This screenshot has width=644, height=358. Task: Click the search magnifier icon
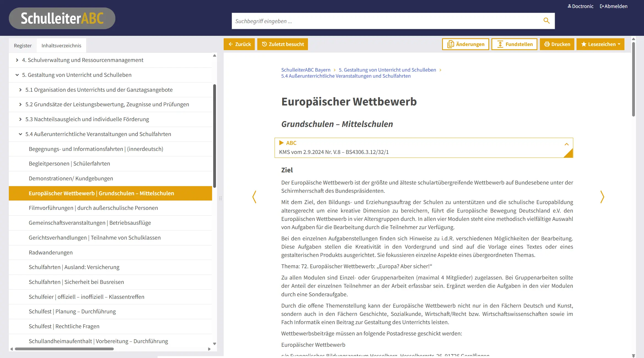[x=546, y=21]
